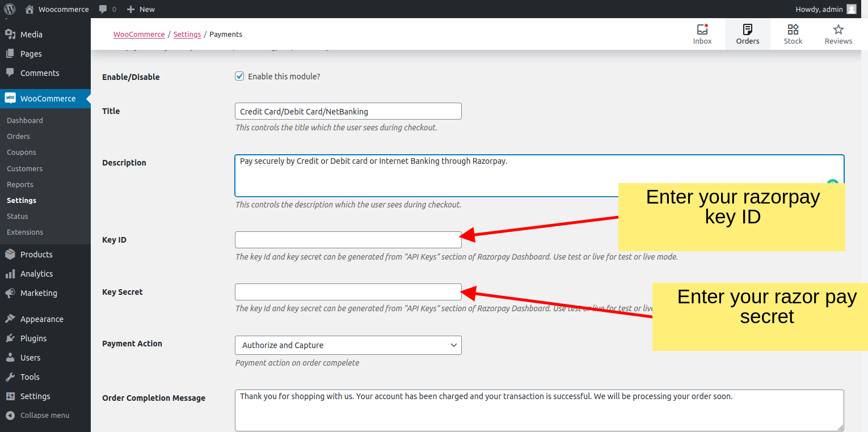Screen dimensions: 868x432
Task: Click the Marketing megaphone icon
Action: [10, 293]
